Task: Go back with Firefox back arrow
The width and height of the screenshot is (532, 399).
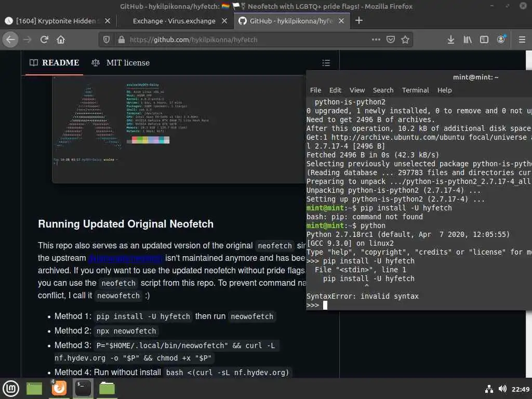Action: [x=10, y=39]
